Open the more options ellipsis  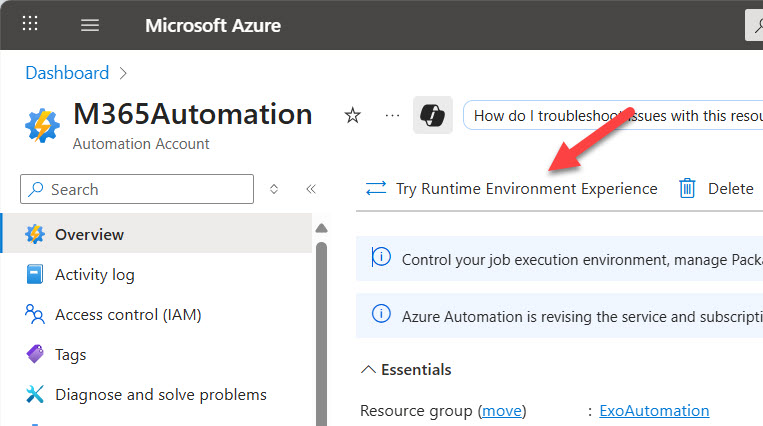coord(392,116)
